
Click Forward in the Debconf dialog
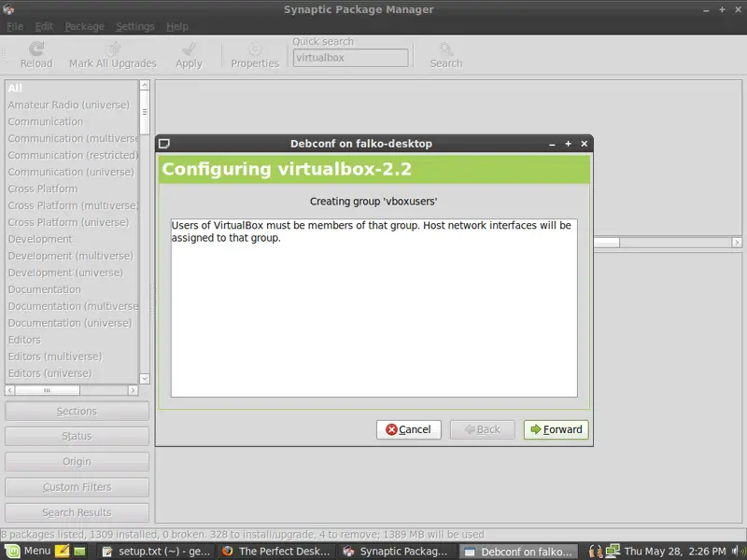[556, 429]
